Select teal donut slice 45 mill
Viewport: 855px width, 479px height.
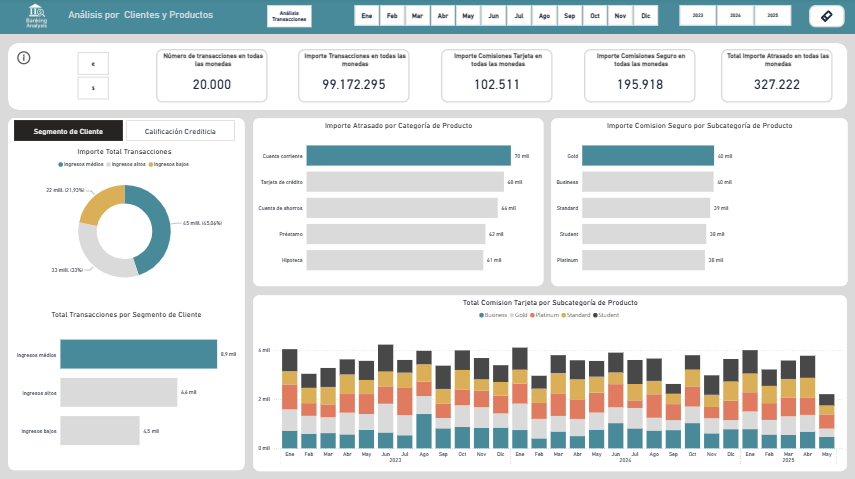click(x=160, y=229)
